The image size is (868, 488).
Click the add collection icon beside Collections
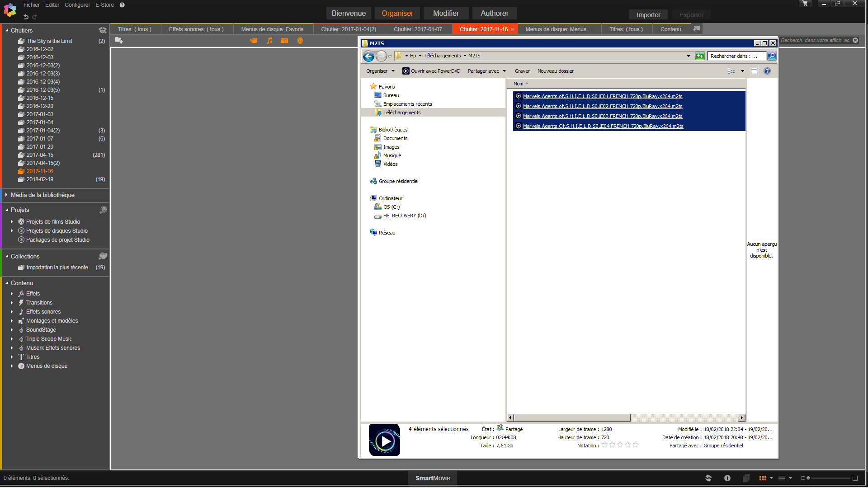pyautogui.click(x=103, y=256)
